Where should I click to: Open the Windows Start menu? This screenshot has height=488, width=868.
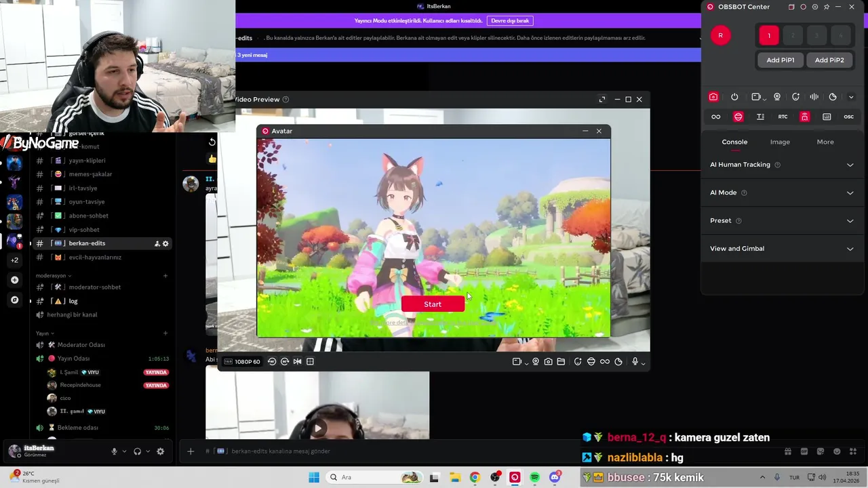click(313, 477)
